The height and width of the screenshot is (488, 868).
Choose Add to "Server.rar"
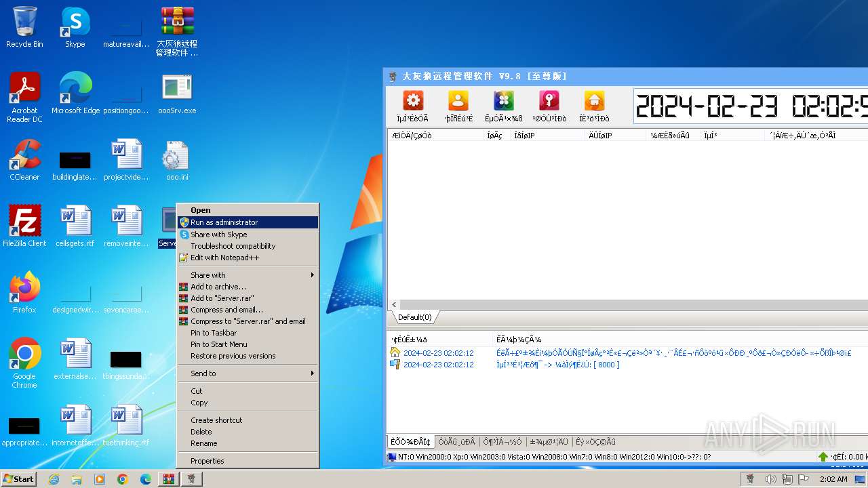pos(248,298)
